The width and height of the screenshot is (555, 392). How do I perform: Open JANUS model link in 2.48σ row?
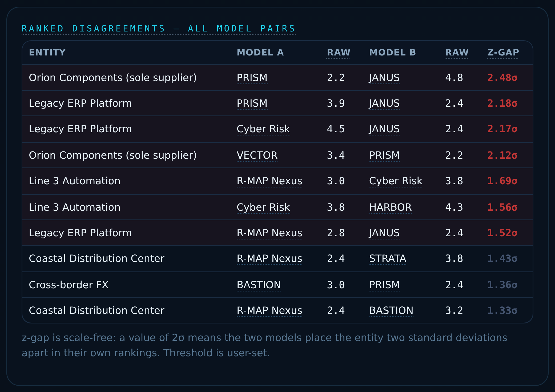pos(384,78)
